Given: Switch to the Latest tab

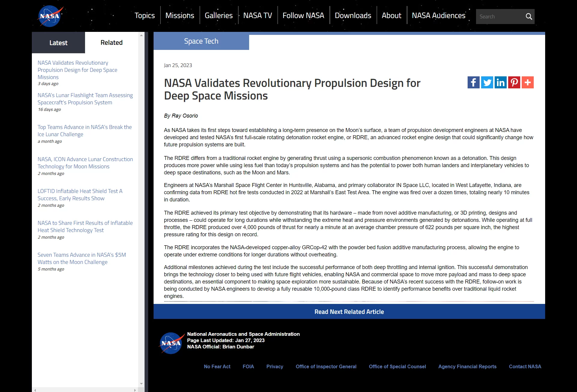Looking at the screenshot, I should click(58, 43).
